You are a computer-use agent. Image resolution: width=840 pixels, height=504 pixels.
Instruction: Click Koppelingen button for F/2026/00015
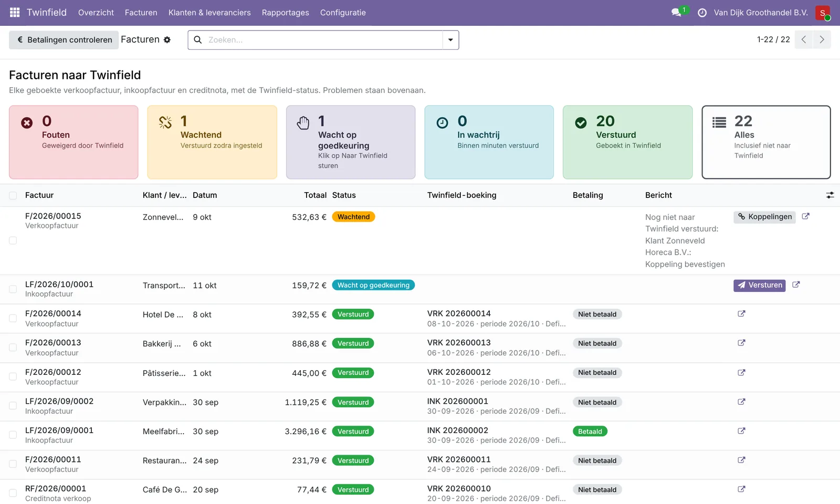point(764,217)
